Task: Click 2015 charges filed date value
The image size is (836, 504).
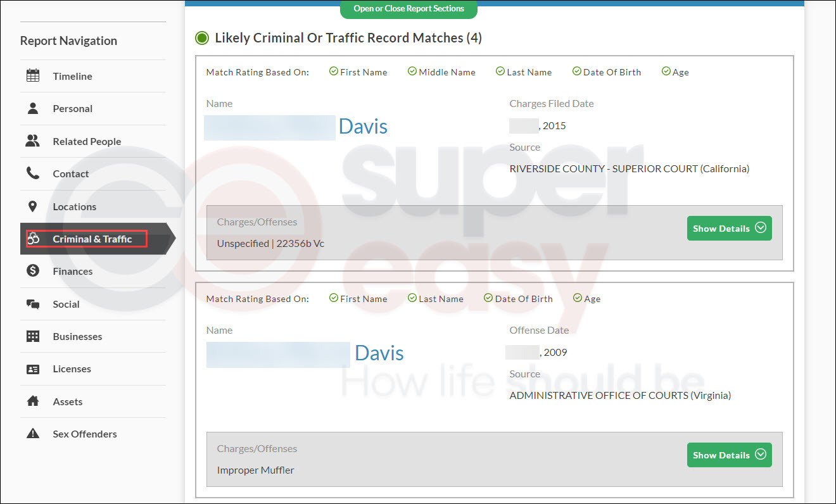Action: [554, 125]
